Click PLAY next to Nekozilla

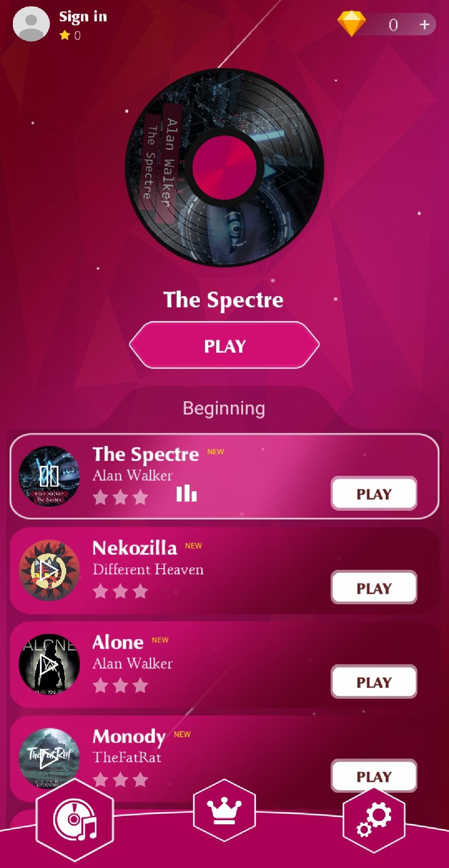coord(374,588)
